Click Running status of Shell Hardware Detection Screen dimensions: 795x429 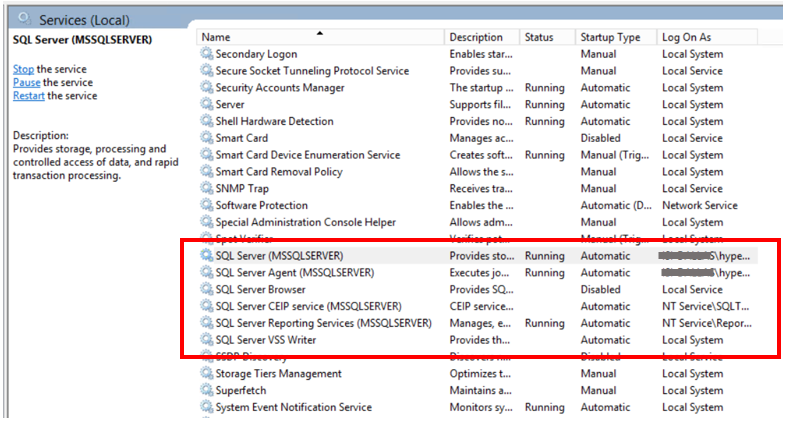pos(545,122)
